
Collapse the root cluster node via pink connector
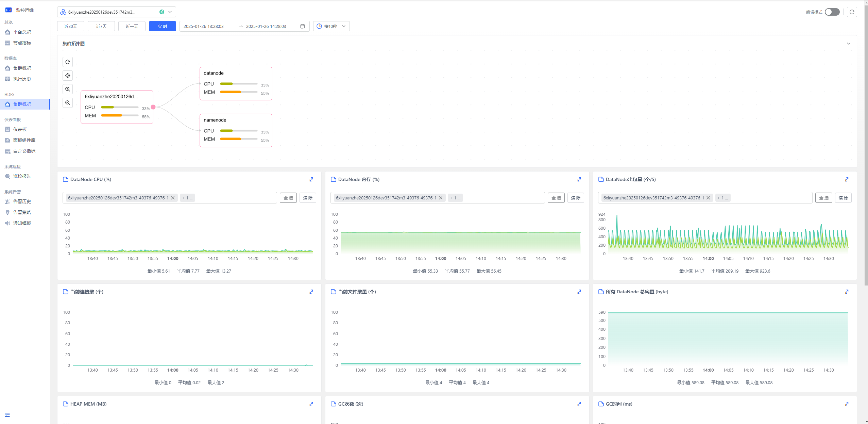pos(153,107)
